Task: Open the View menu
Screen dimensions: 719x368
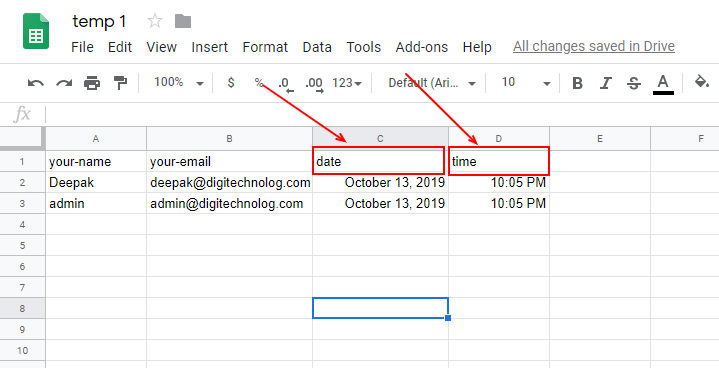Action: click(161, 47)
